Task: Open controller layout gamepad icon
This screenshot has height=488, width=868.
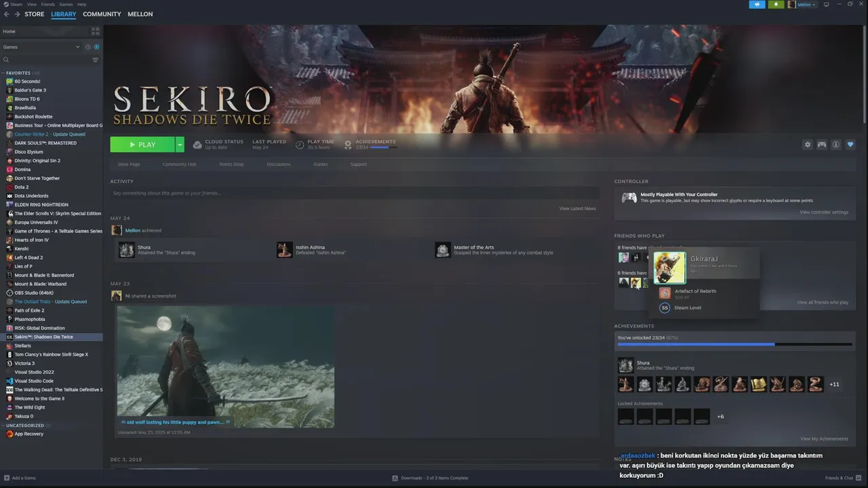Action: click(x=822, y=144)
